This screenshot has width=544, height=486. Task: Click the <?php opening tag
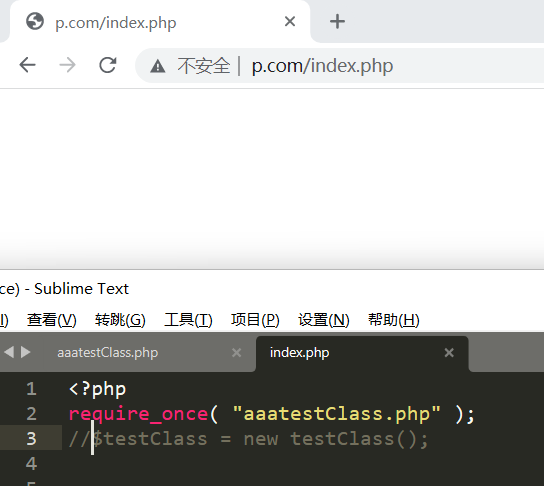(97, 390)
